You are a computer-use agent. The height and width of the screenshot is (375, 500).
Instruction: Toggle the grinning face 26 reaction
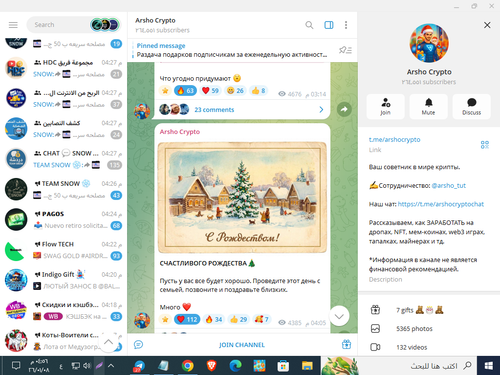pos(235,91)
